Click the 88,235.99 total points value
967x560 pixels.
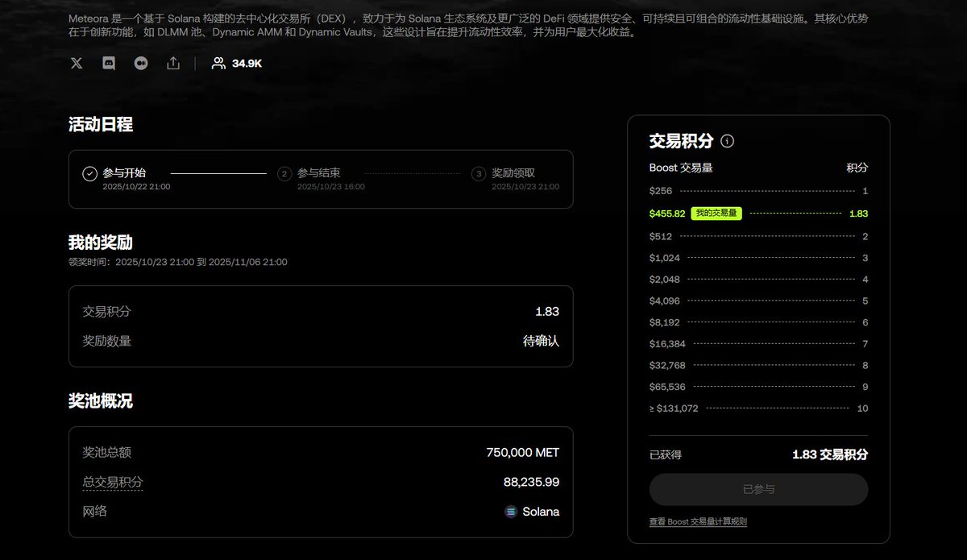(531, 482)
